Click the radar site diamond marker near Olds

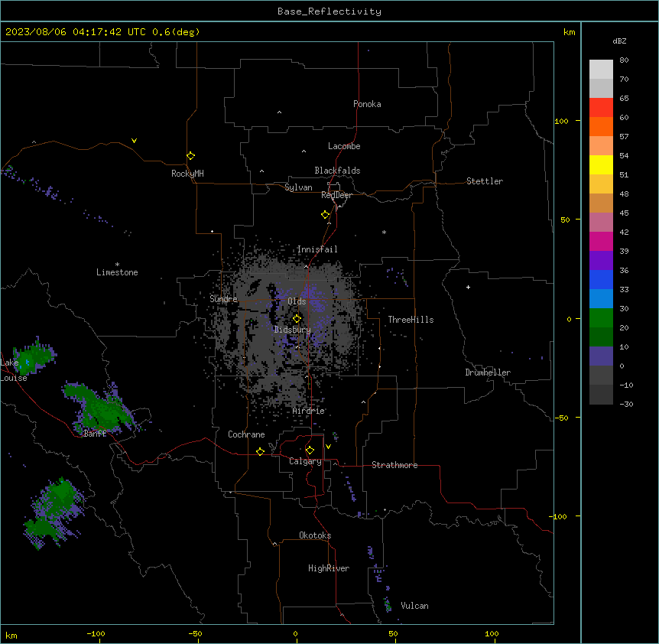[297, 319]
